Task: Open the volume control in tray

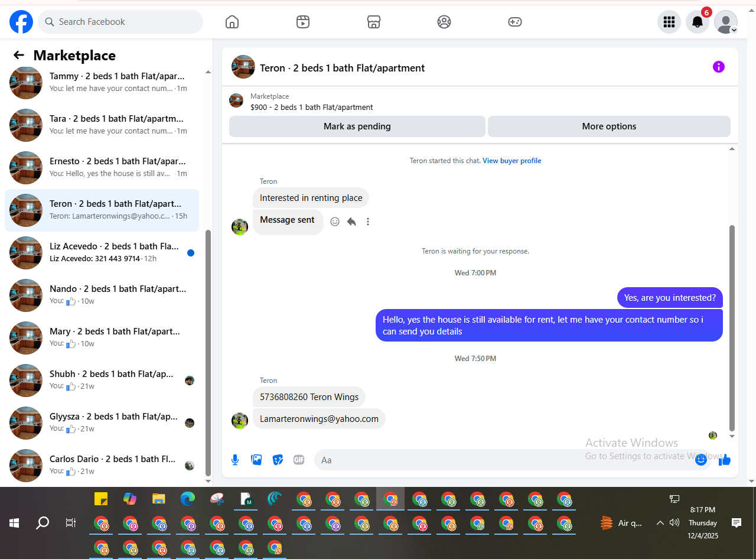Action: 674,523
